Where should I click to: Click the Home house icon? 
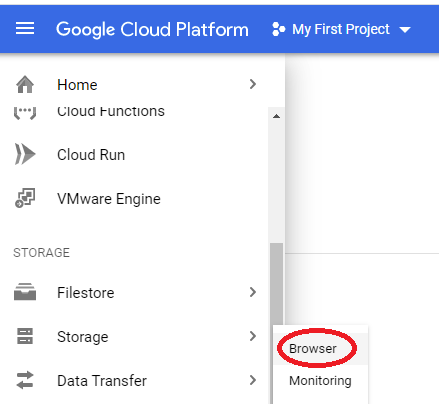[x=25, y=84]
